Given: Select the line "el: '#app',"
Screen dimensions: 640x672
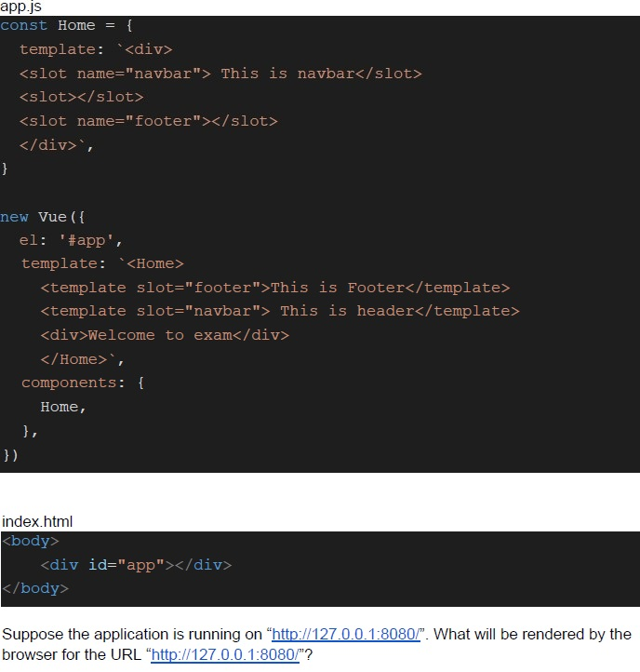Looking at the screenshot, I should pyautogui.click(x=71, y=240).
